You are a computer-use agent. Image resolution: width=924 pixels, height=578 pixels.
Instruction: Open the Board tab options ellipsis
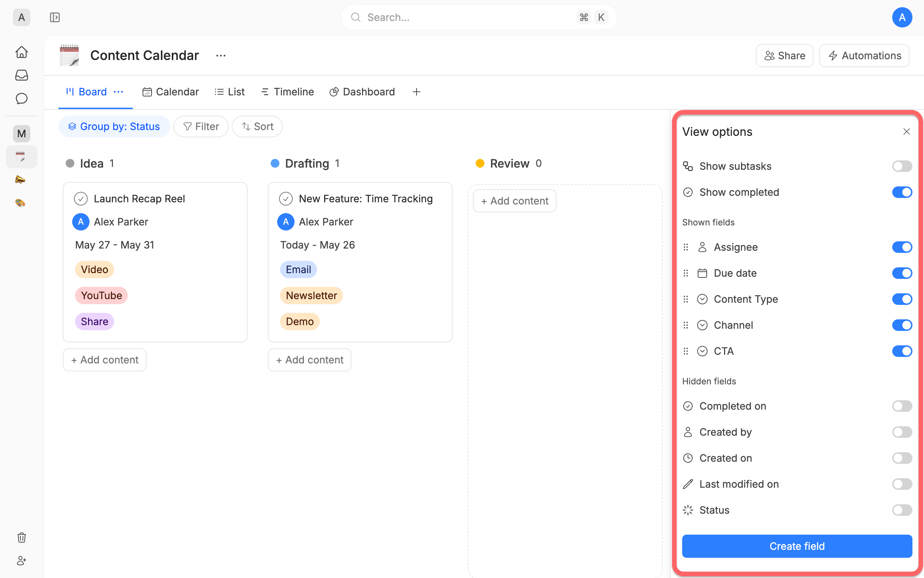click(x=118, y=92)
